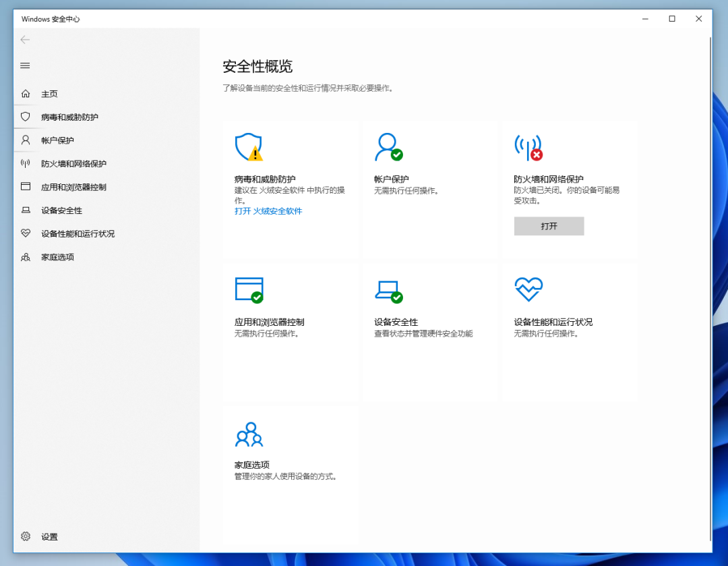The height and width of the screenshot is (566, 728).
Task: Click the family icon for 家庭选项 in sidebar
Action: (26, 257)
